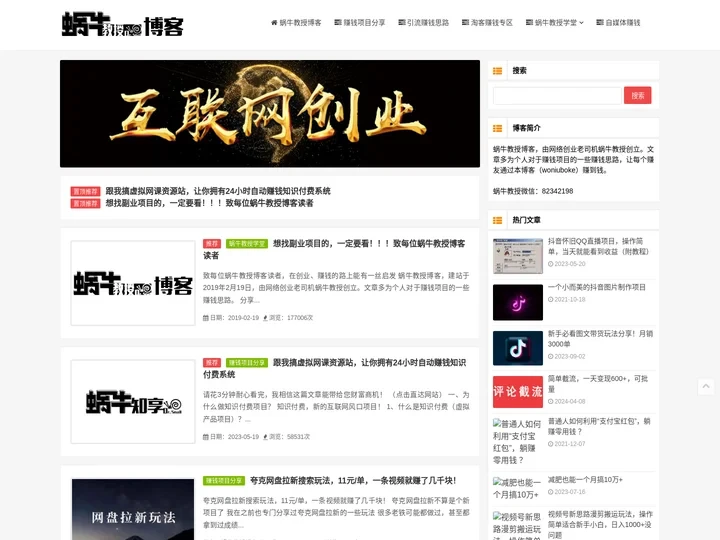Image resolution: width=720 pixels, height=540 pixels.
Task: Click clock icon beside 2023-05-20 date
Action: (x=551, y=264)
